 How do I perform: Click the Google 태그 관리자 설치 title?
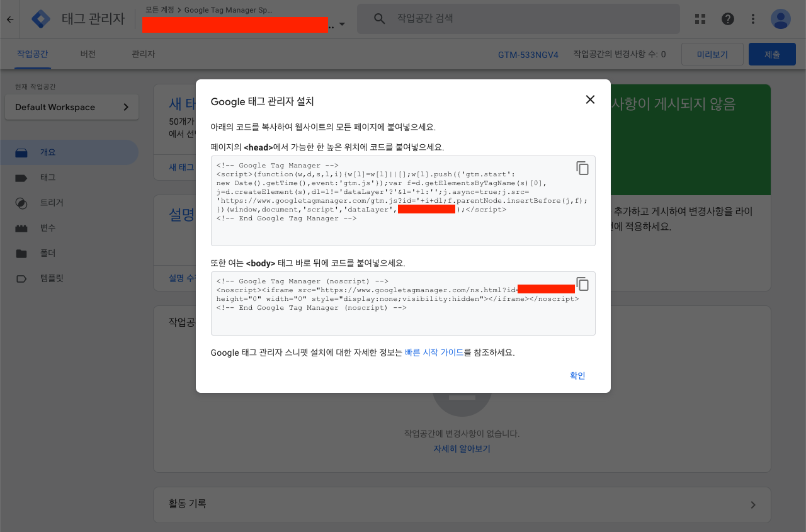262,101
